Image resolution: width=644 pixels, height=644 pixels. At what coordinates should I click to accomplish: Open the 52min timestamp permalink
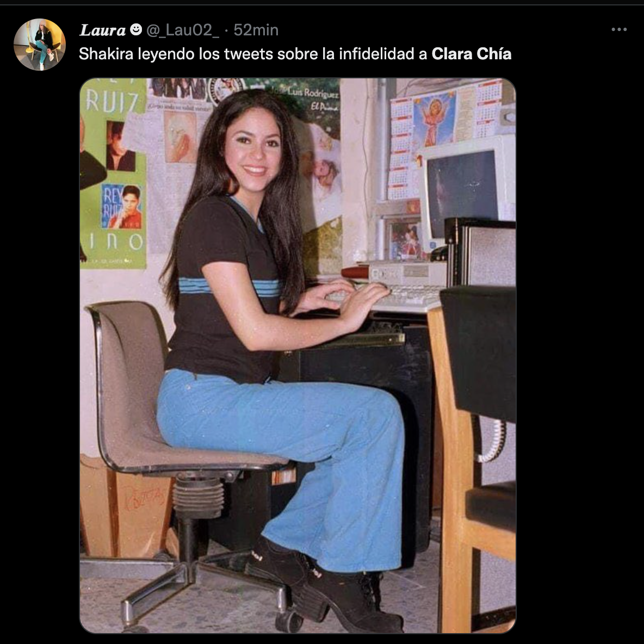(256, 30)
